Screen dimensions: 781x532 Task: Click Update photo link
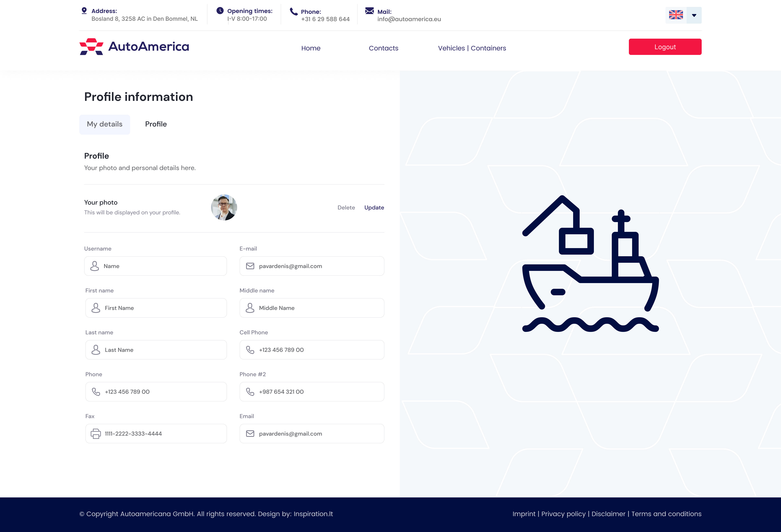tap(374, 208)
